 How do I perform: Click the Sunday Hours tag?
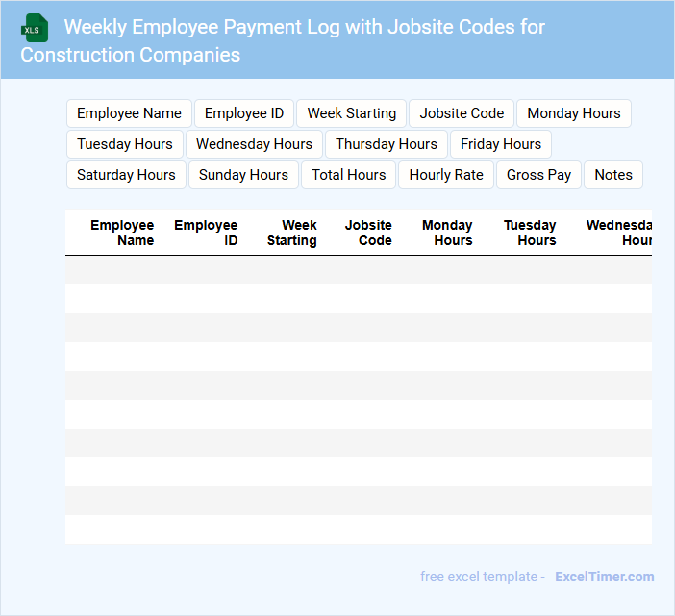point(243,175)
